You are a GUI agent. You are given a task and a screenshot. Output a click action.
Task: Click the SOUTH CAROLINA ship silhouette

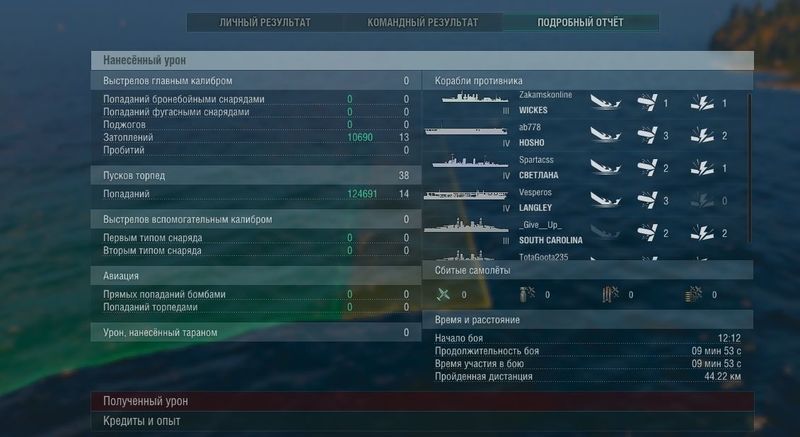(466, 225)
